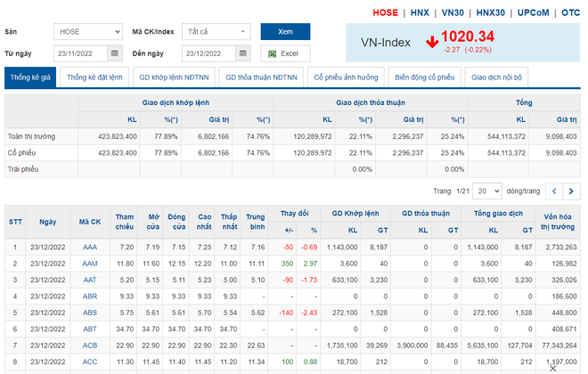Open the UPCoM market link

(533, 13)
